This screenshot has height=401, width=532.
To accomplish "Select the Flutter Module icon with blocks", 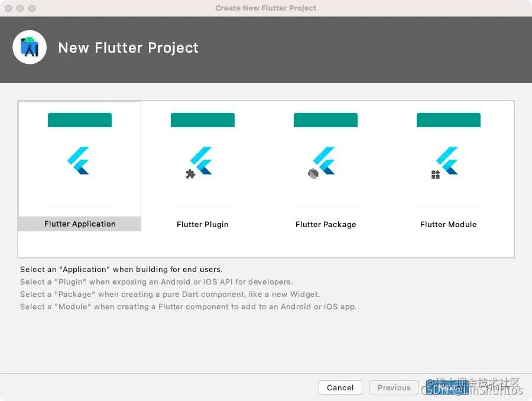I will [x=445, y=162].
